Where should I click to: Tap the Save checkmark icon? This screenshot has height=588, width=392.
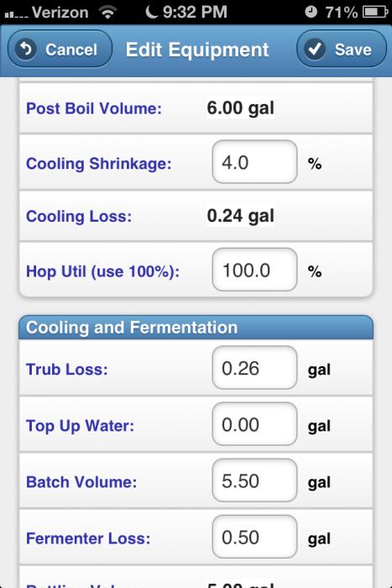[x=315, y=49]
